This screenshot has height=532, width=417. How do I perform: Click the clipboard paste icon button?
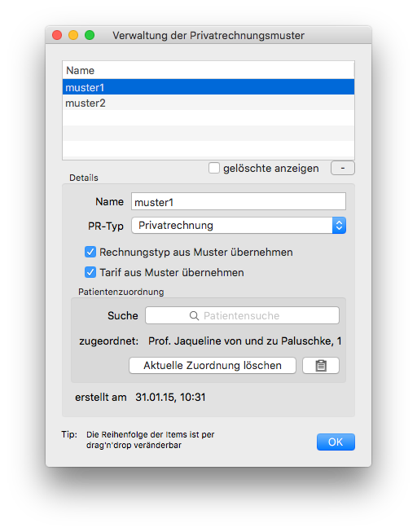point(320,366)
